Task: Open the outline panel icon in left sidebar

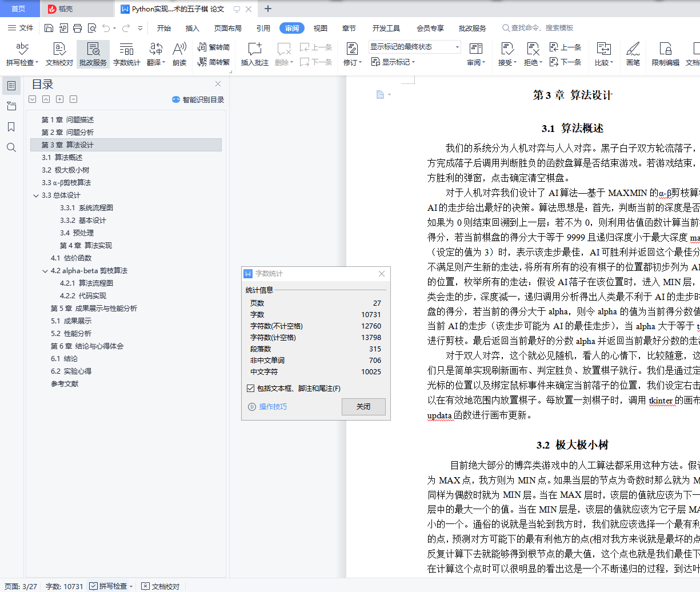Action: [x=11, y=86]
